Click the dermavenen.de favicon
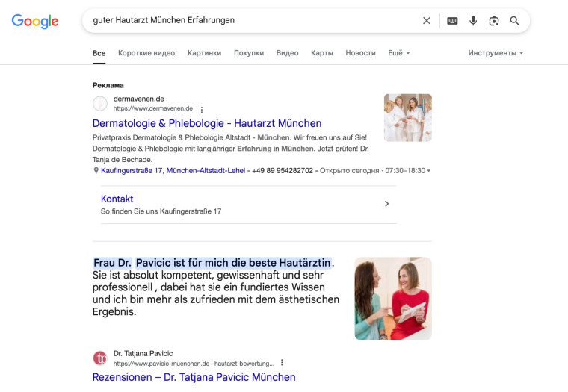Image resolution: width=568 pixels, height=392 pixels. tap(100, 104)
